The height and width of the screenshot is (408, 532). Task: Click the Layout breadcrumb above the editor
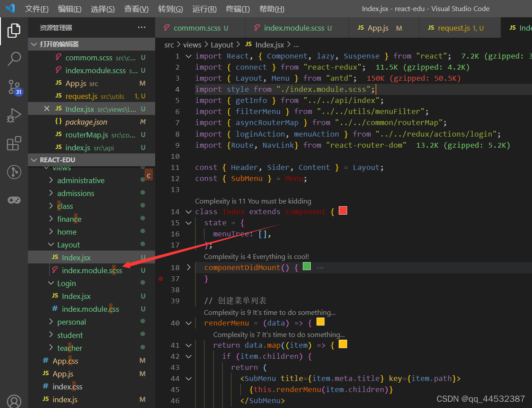(222, 44)
